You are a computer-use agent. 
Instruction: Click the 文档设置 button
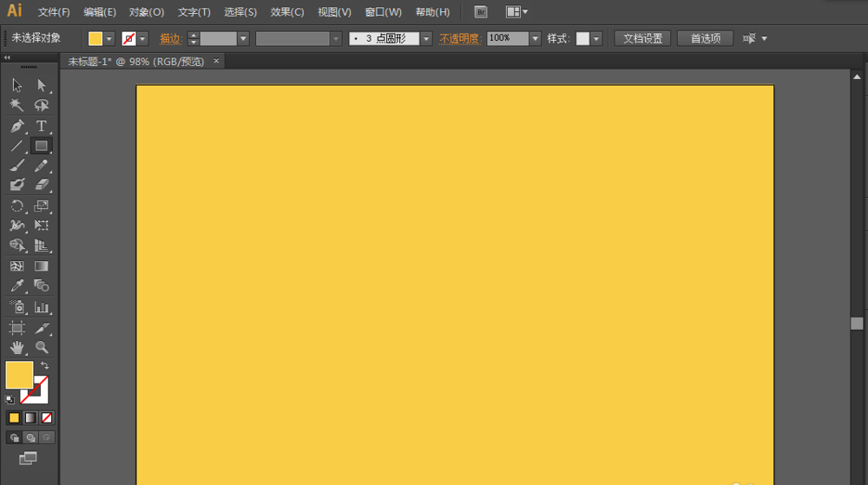642,39
